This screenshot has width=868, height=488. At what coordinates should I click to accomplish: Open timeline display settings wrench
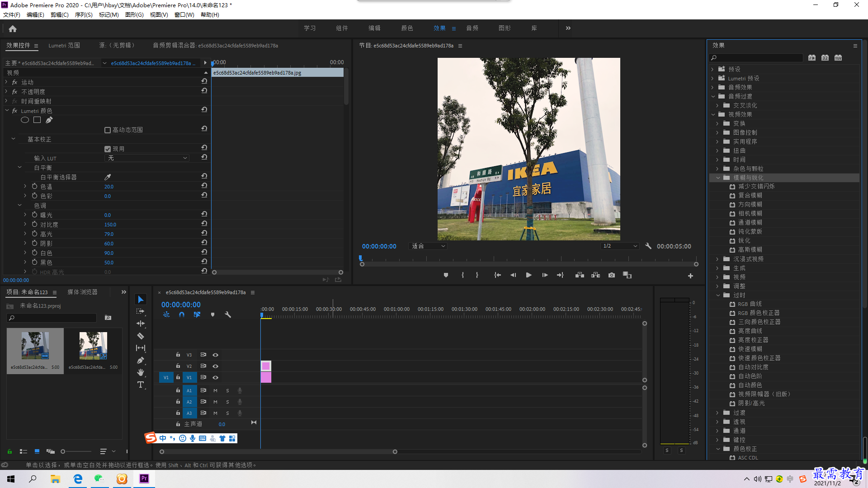click(228, 314)
